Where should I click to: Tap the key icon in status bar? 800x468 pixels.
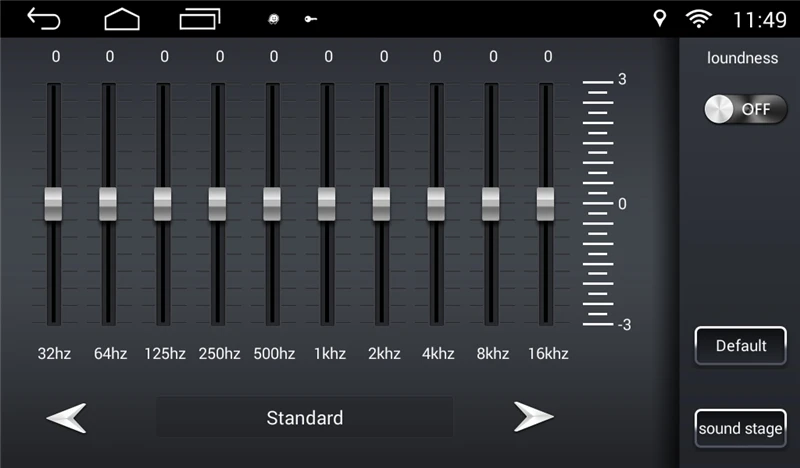[310, 19]
